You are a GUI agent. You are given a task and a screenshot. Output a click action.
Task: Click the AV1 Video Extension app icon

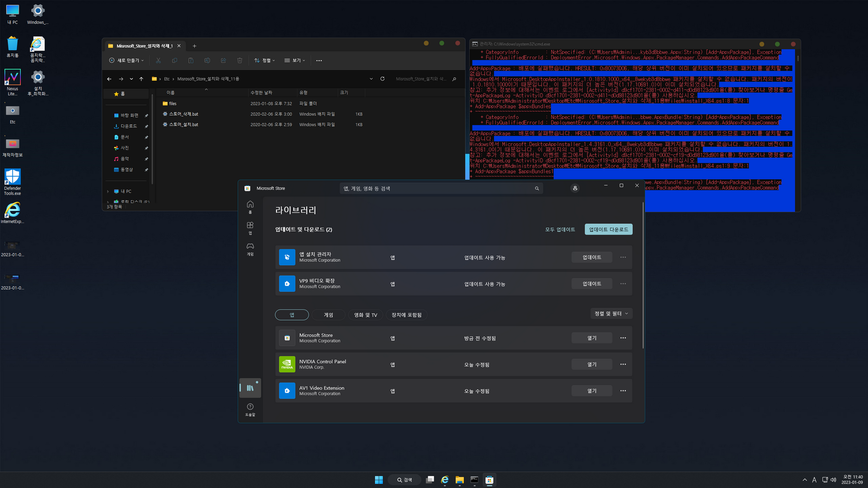287,391
